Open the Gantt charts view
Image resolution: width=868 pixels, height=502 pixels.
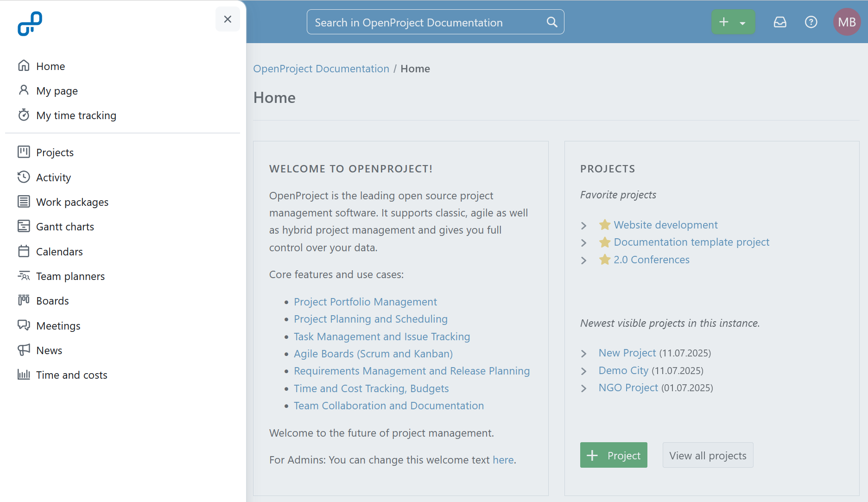click(65, 227)
